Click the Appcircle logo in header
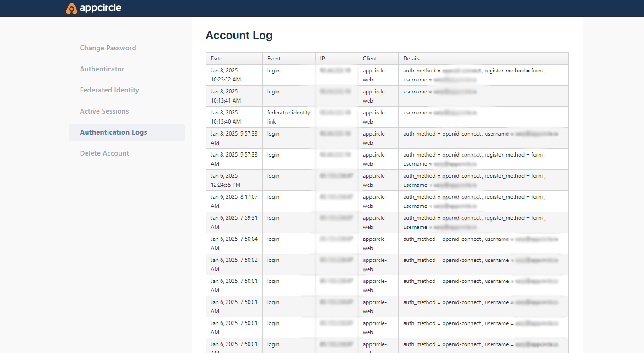Image resolution: width=644 pixels, height=353 pixels. coord(94,8)
